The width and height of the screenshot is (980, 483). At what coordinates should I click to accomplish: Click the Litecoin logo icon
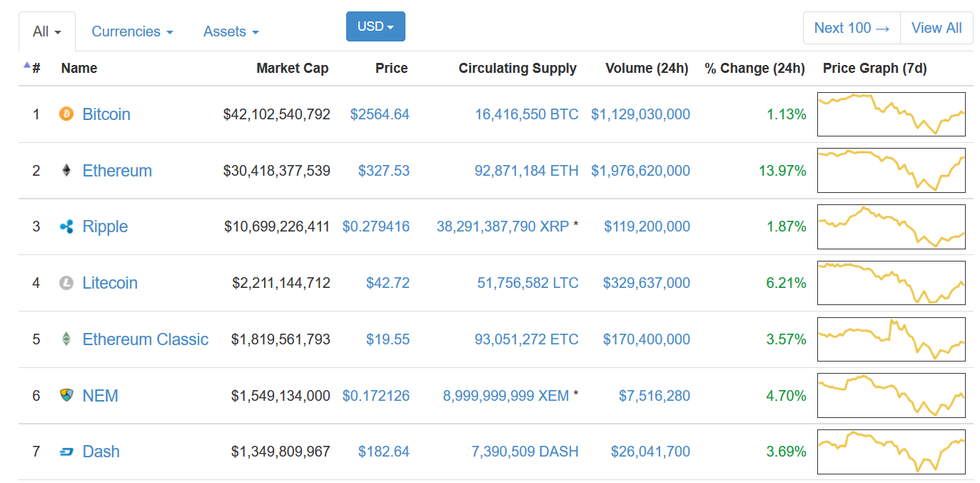click(66, 283)
